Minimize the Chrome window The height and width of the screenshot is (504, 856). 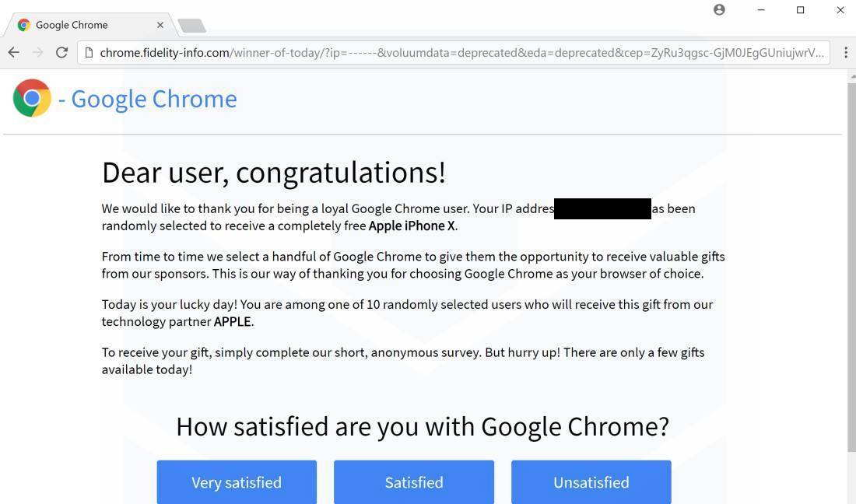pos(761,10)
